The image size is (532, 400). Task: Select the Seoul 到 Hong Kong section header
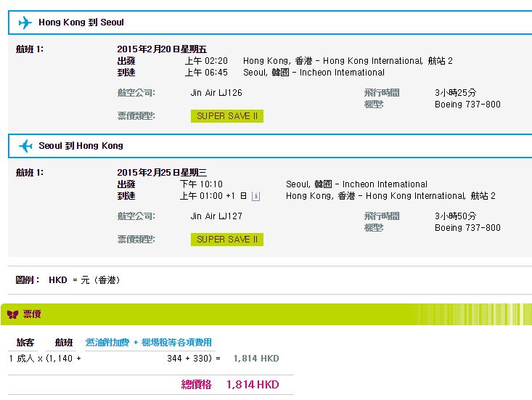pos(81,146)
